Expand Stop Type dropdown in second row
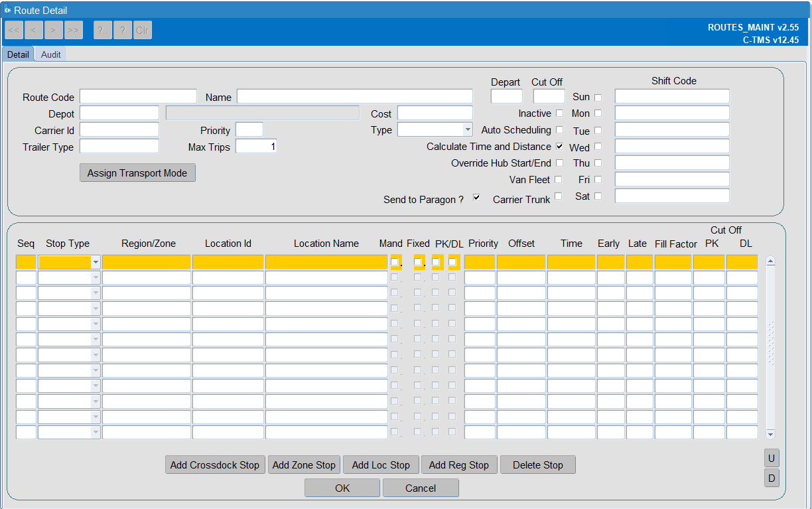Image resolution: width=812 pixels, height=509 pixels. click(x=96, y=278)
